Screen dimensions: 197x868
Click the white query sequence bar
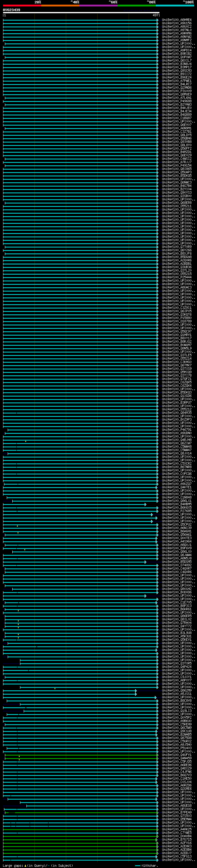81,12
